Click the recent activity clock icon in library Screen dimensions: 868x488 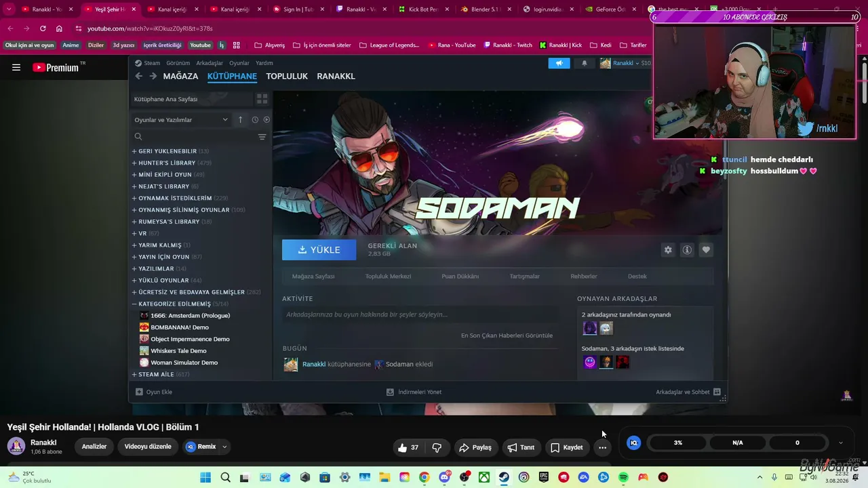click(x=255, y=120)
